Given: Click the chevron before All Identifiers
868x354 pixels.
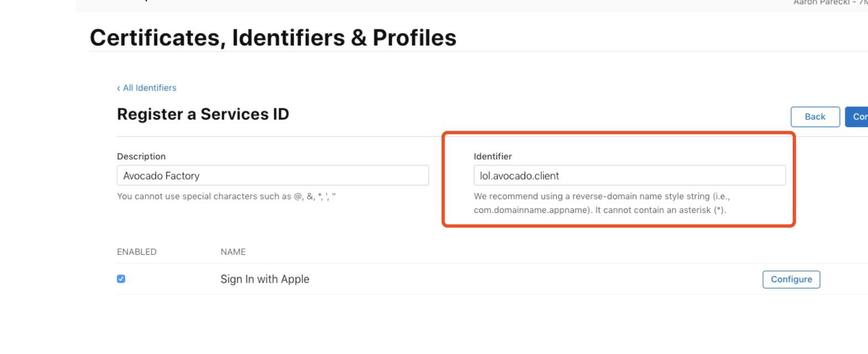Looking at the screenshot, I should coord(118,88).
